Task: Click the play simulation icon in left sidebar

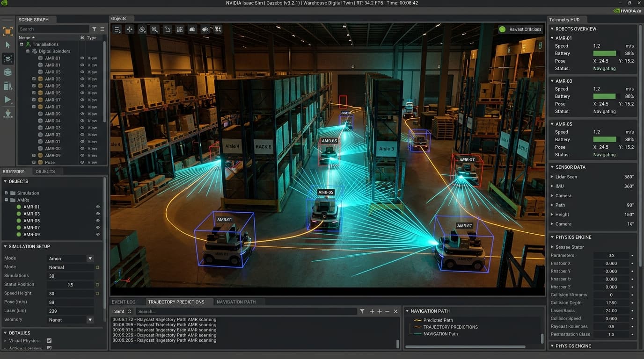Action: pyautogui.click(x=7, y=100)
